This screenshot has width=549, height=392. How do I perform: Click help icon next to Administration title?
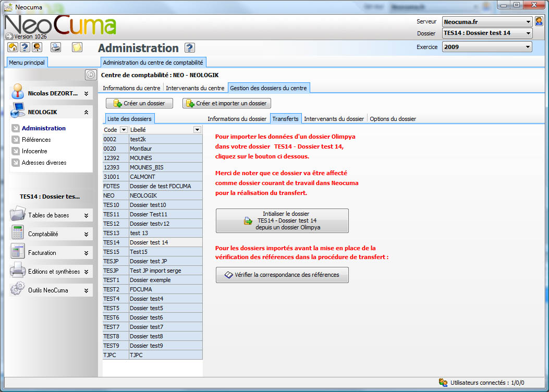[189, 47]
